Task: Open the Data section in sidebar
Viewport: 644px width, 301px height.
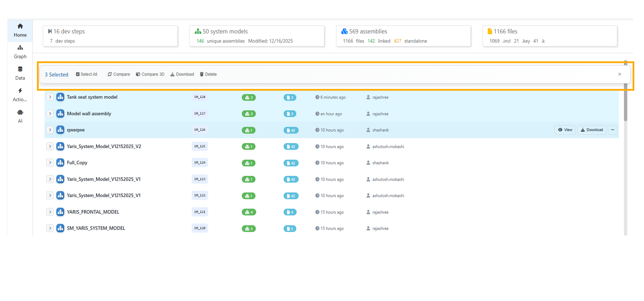Action: 20,73
